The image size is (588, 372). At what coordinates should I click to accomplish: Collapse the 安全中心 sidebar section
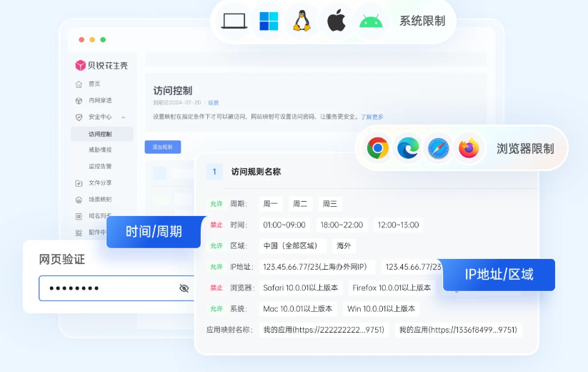[123, 117]
